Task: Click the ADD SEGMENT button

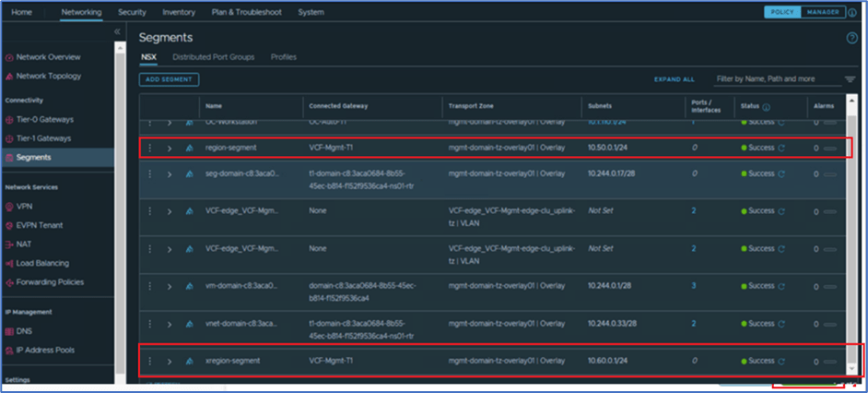Action: [170, 79]
